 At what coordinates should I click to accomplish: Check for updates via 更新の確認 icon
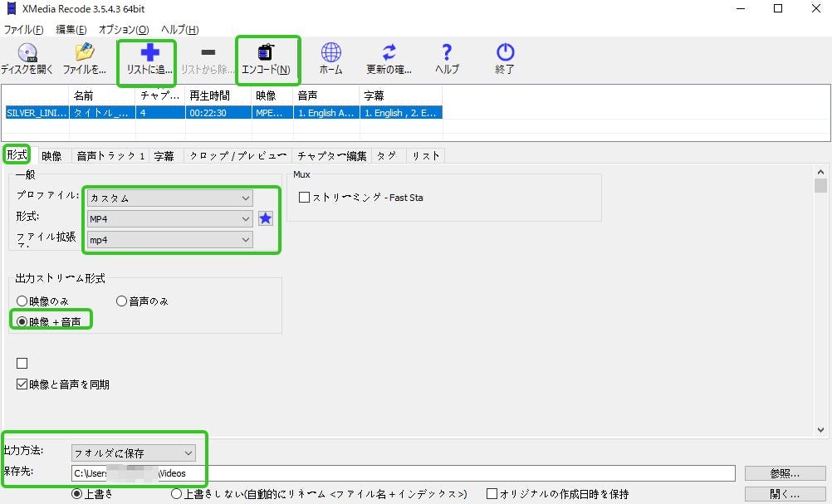click(389, 59)
